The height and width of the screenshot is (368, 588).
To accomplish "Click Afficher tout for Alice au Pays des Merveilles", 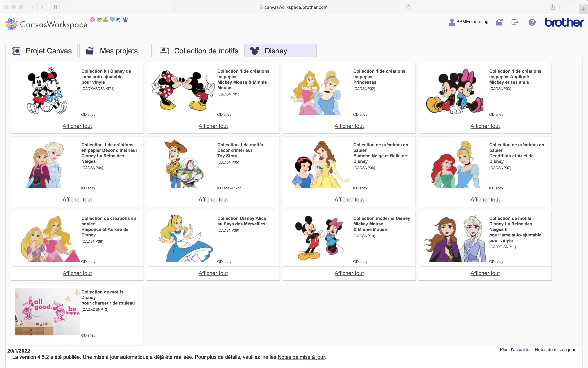I will click(x=213, y=273).
